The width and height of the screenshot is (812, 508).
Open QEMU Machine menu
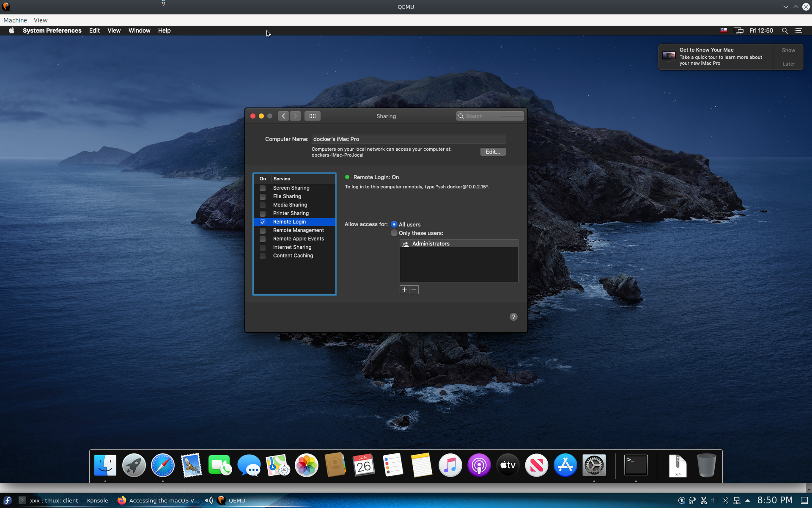pyautogui.click(x=15, y=20)
